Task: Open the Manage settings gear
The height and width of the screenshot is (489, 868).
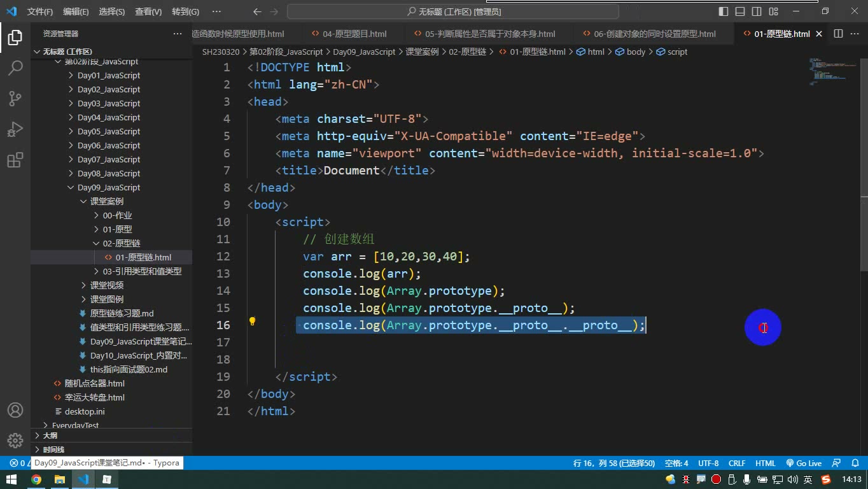Action: [x=15, y=440]
